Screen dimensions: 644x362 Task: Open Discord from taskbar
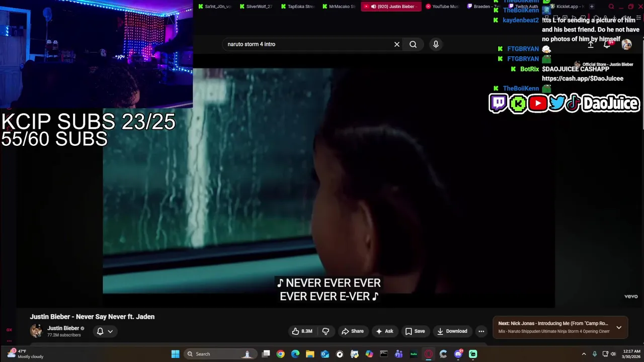pos(458,354)
